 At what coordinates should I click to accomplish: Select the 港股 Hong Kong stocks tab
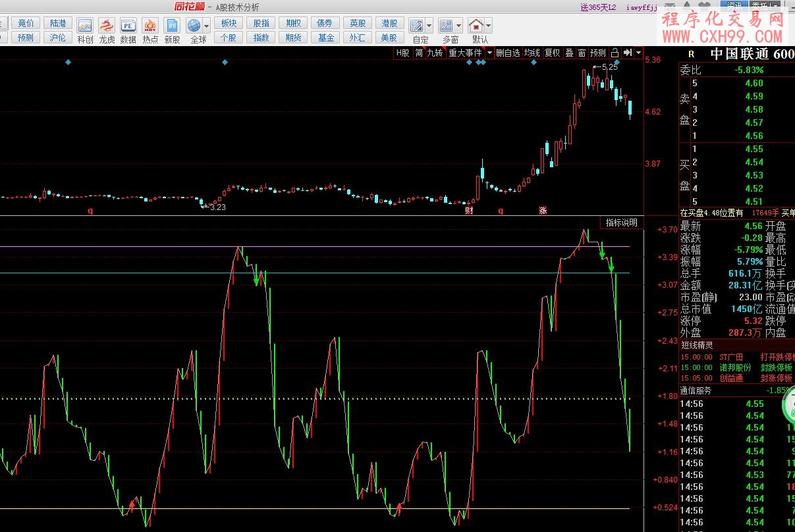pyautogui.click(x=389, y=23)
